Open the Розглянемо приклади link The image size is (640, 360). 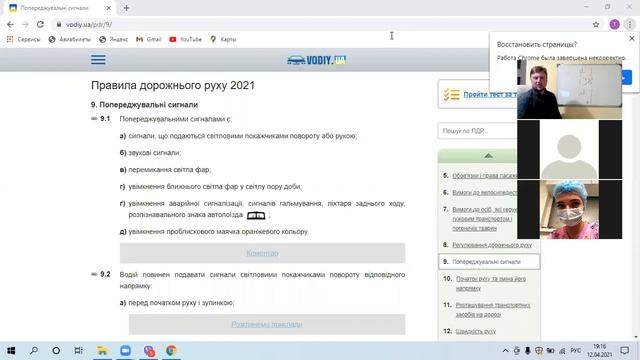click(267, 324)
